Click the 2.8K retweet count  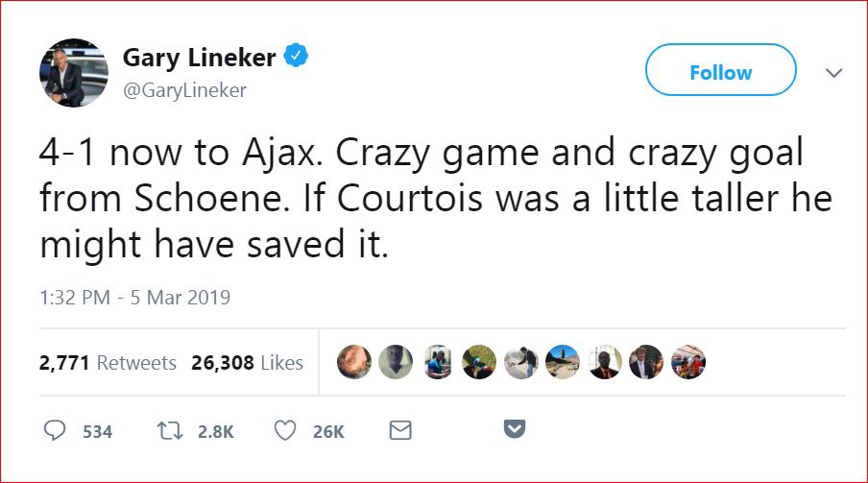(x=215, y=432)
